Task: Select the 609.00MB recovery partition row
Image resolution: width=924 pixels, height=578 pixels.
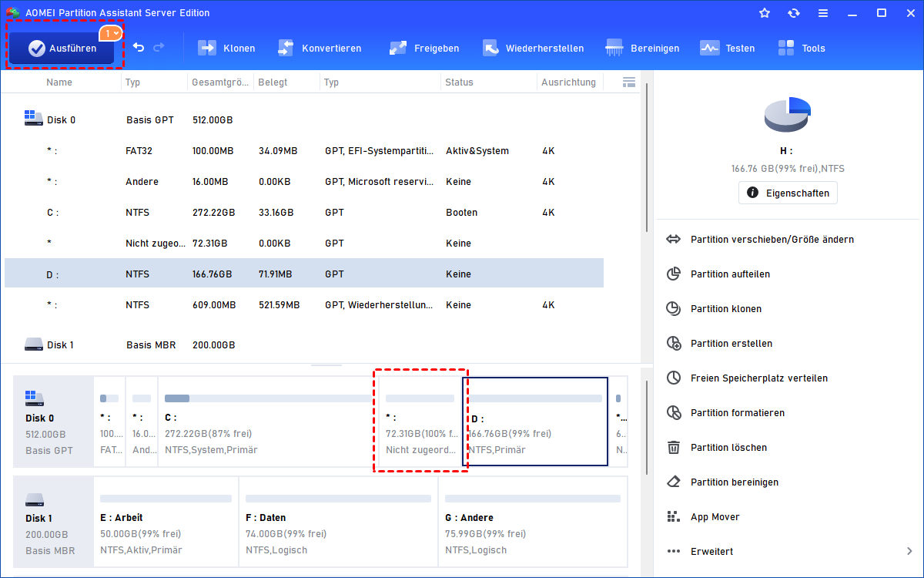Action: click(x=304, y=305)
